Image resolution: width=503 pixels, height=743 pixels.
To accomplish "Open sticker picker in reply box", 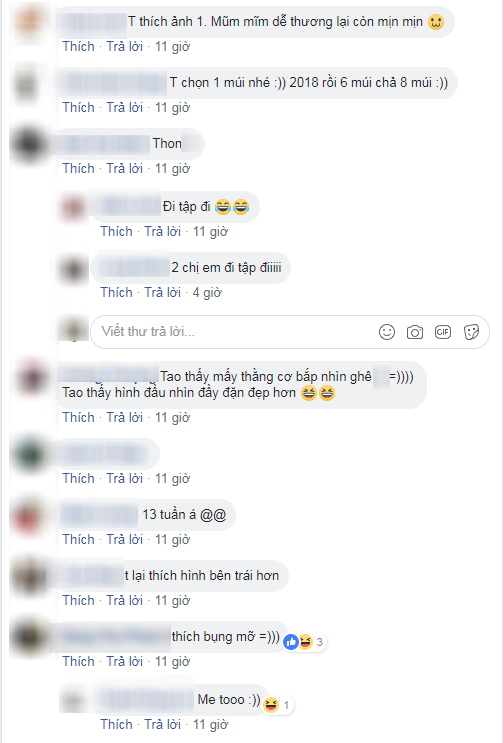I will coord(471,332).
